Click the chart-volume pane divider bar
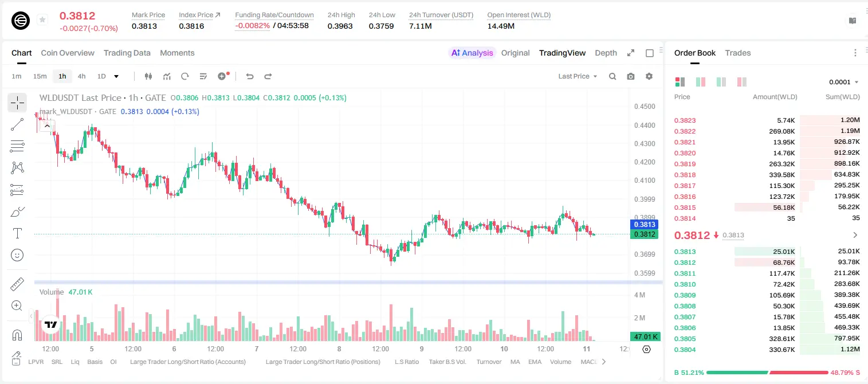The width and height of the screenshot is (868, 384). pyautogui.click(x=348, y=282)
